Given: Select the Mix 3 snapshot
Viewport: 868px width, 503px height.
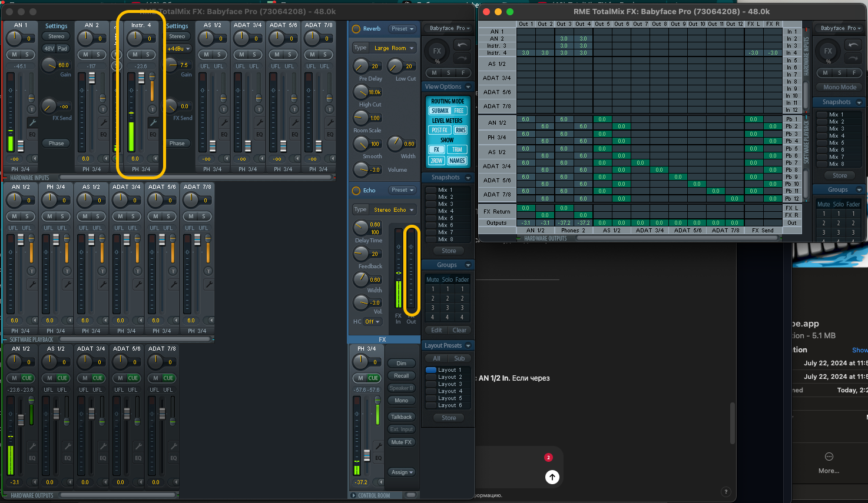Looking at the screenshot, I should (x=446, y=204).
